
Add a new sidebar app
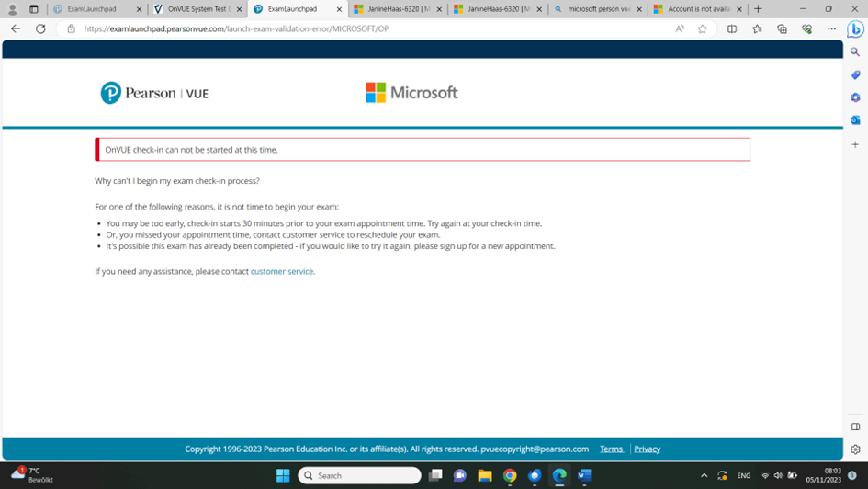pos(855,144)
